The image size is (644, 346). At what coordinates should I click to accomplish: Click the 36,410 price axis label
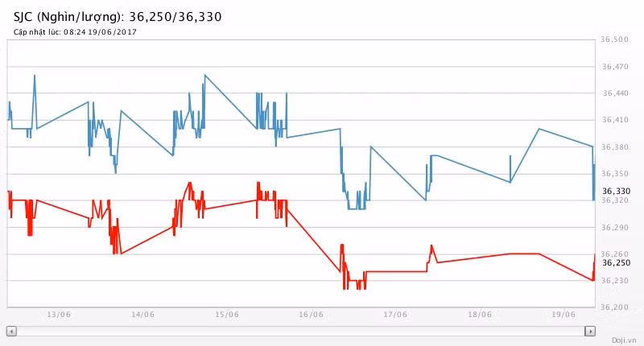pyautogui.click(x=615, y=120)
